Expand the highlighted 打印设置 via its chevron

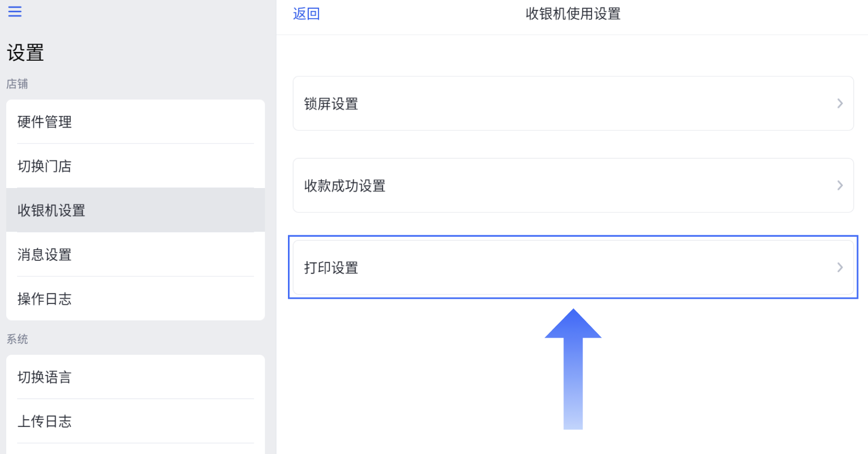click(x=839, y=267)
